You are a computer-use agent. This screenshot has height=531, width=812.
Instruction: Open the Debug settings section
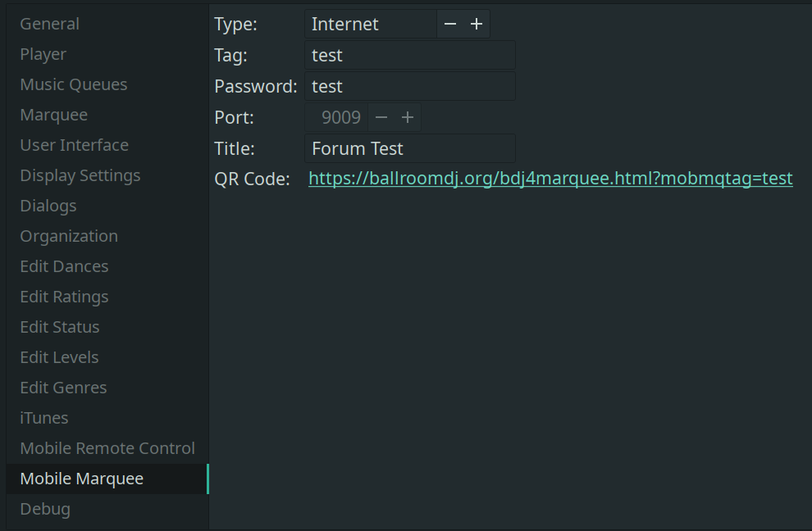45,510
